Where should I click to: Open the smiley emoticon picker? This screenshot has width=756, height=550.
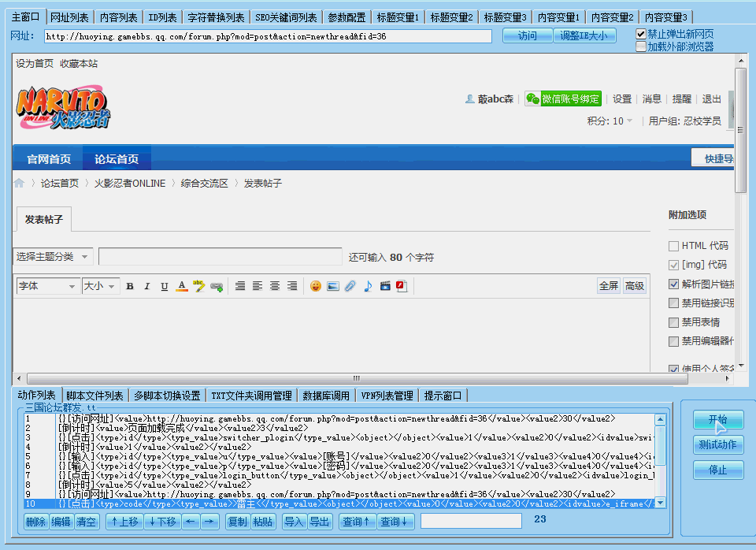click(x=315, y=286)
